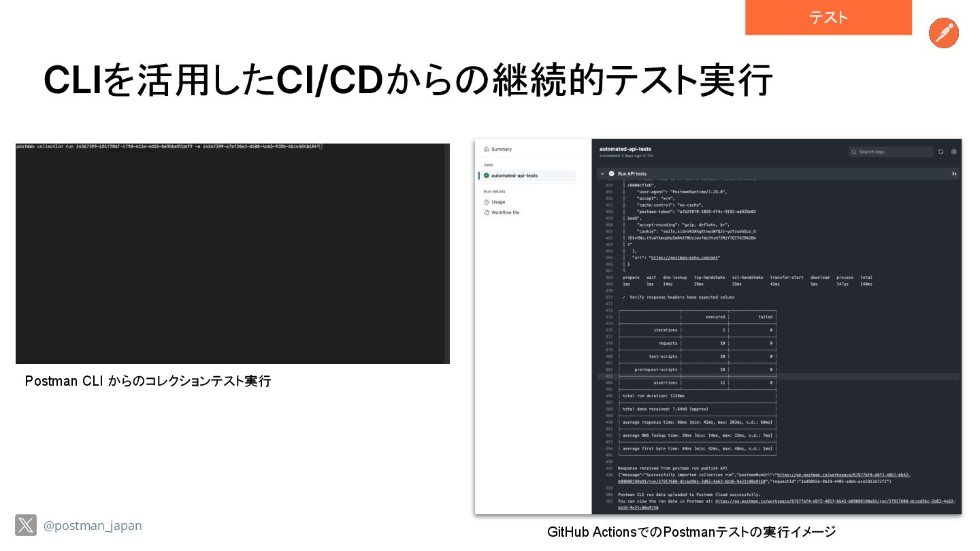This screenshot has width=980, height=551.
Task: Click the executed column header in results table
Action: [x=715, y=317]
